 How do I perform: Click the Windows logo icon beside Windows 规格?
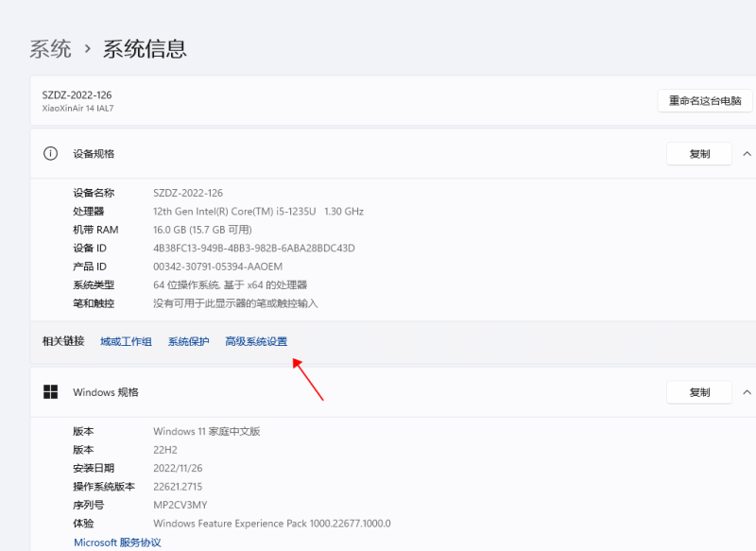click(x=51, y=392)
